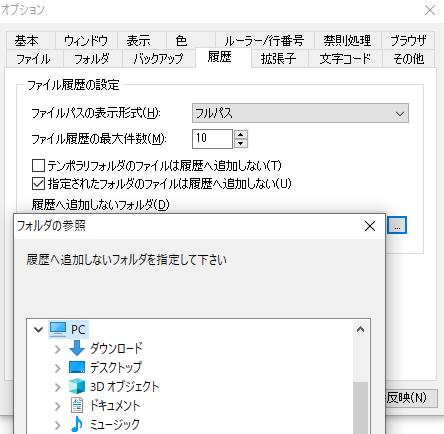The width and height of the screenshot is (444, 434).
Task: Uncheck 指定されたフォルダのファイルは履歴へ追加しない
Action: 38,183
